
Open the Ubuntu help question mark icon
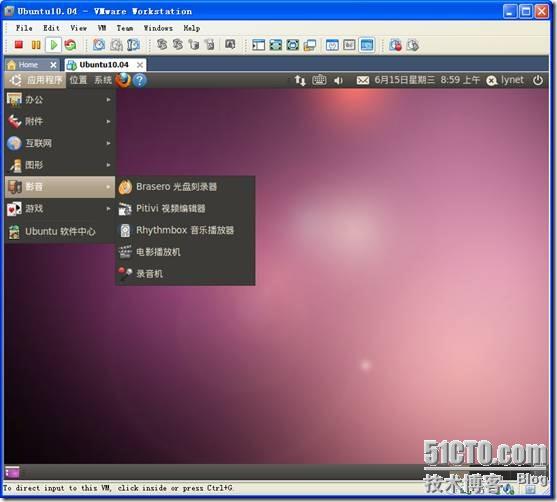(x=140, y=80)
